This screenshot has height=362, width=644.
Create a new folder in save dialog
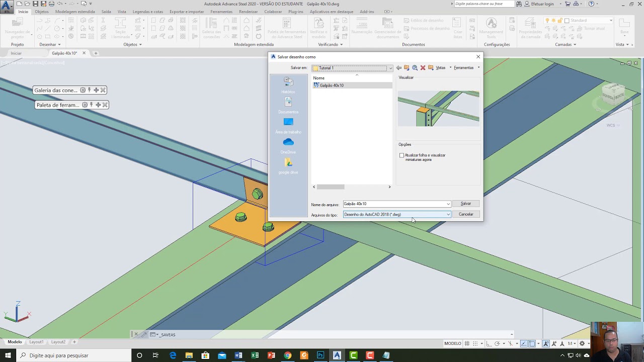pyautogui.click(x=431, y=68)
